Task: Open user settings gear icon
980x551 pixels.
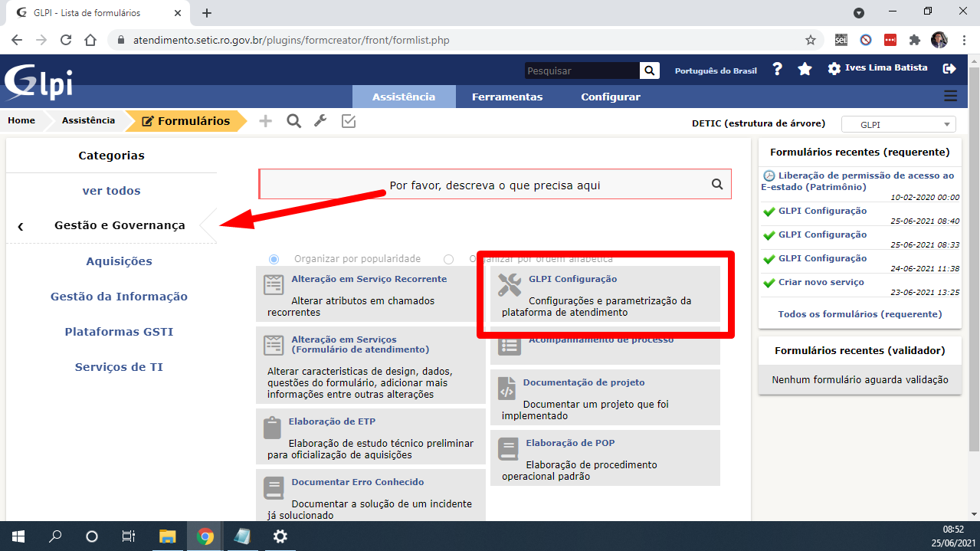Action: coord(834,69)
